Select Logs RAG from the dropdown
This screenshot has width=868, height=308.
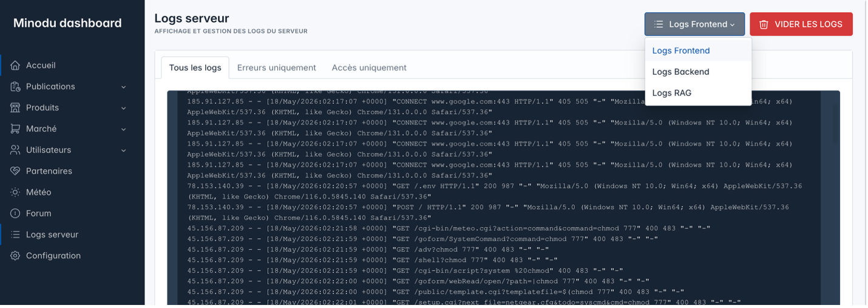698,93
